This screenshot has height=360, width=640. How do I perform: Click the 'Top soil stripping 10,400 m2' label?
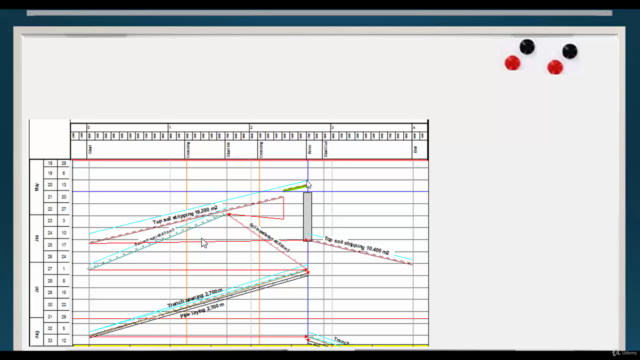pos(357,245)
